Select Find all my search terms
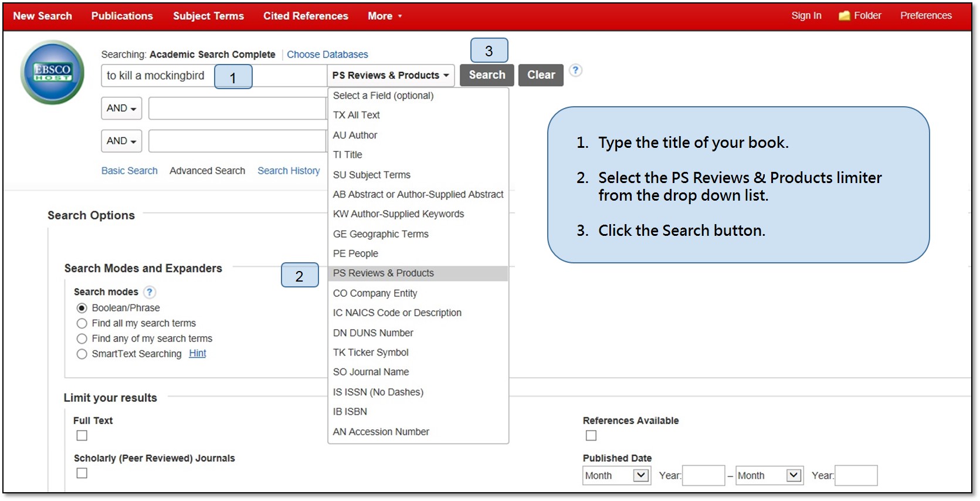Viewport: 980px width, 501px height. click(x=82, y=323)
